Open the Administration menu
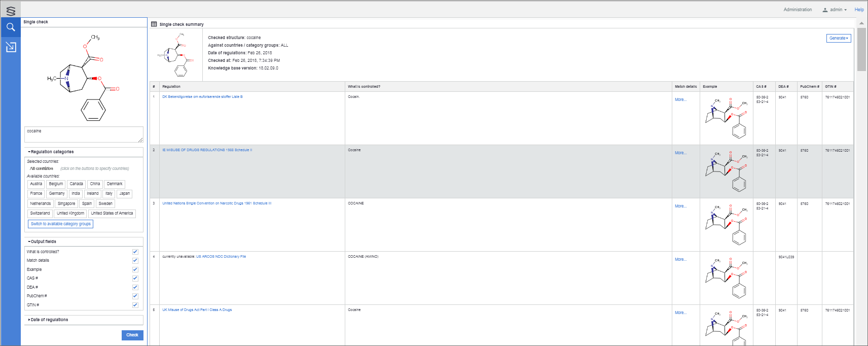868x346 pixels. [x=797, y=10]
